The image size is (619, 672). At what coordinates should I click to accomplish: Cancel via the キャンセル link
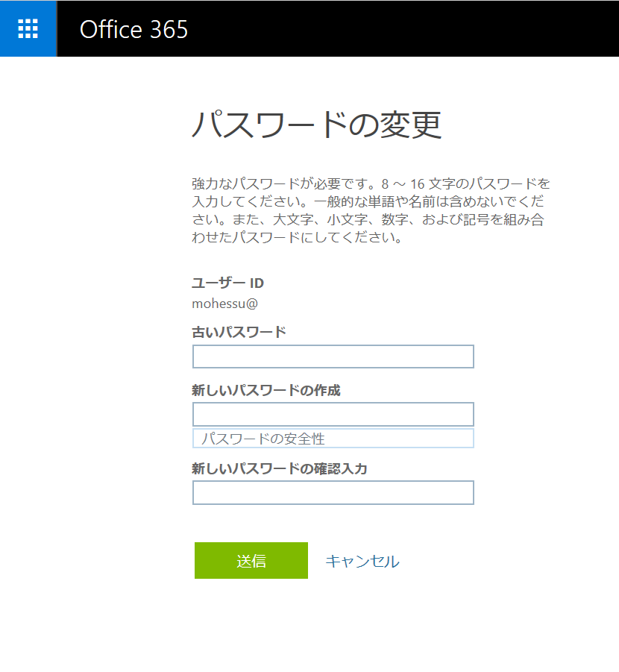coord(362,561)
